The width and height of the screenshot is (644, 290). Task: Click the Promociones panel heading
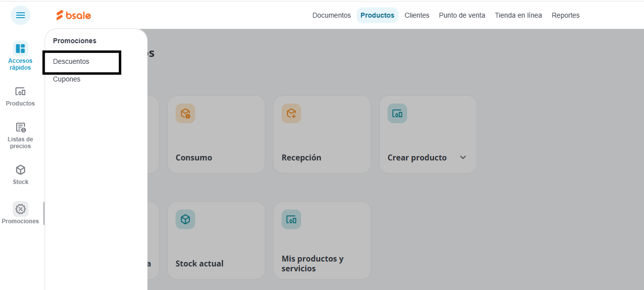click(75, 41)
